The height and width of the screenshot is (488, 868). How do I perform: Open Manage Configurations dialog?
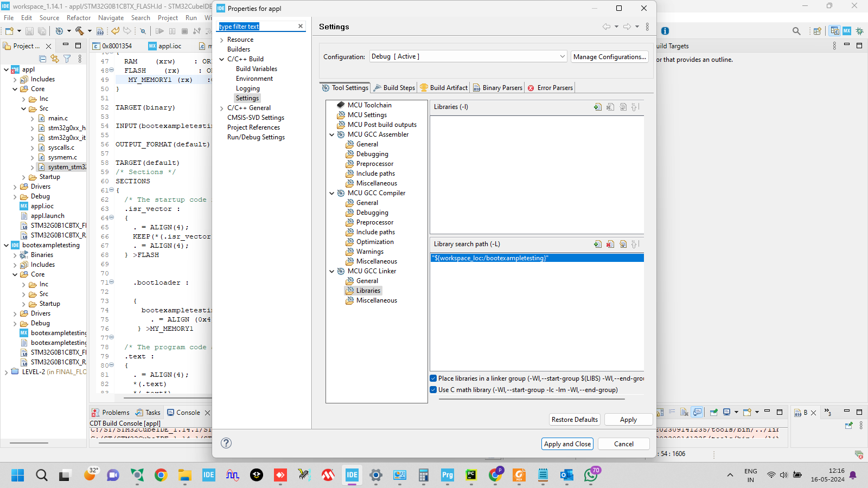pyautogui.click(x=609, y=56)
